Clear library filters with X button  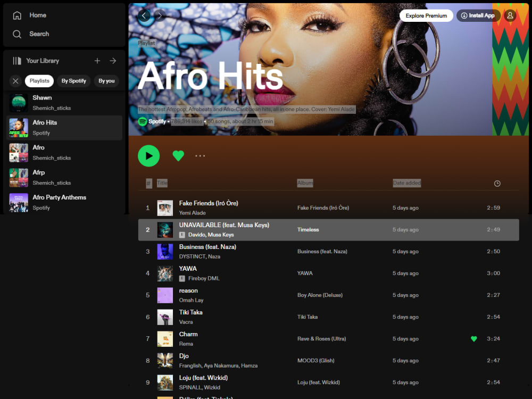coord(15,81)
